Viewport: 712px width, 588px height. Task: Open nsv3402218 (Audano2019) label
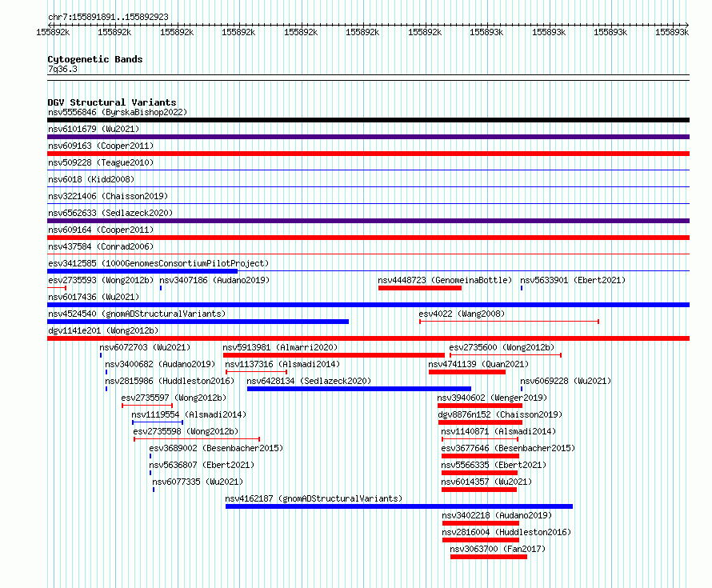[x=497, y=515]
